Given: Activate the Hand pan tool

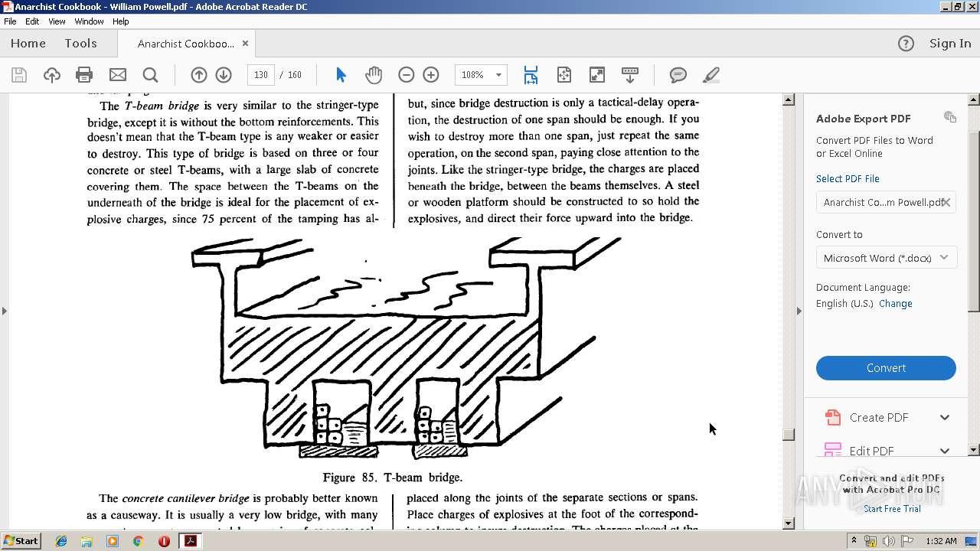Looking at the screenshot, I should point(373,75).
